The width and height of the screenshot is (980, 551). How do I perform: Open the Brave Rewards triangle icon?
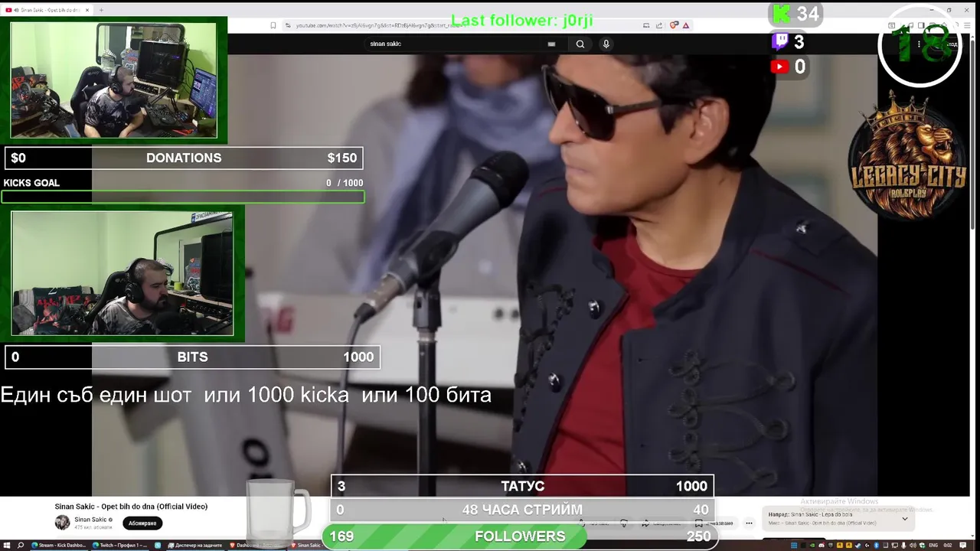[x=686, y=25]
